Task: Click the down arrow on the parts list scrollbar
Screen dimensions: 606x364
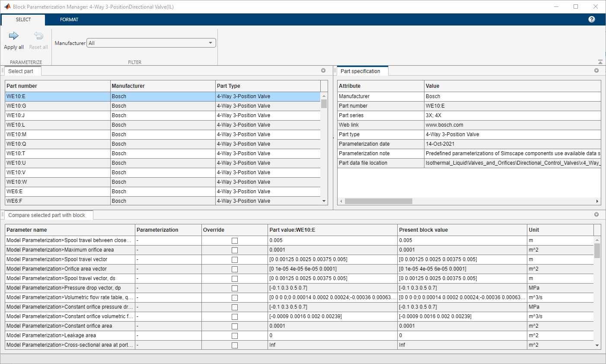Action: [x=324, y=201]
